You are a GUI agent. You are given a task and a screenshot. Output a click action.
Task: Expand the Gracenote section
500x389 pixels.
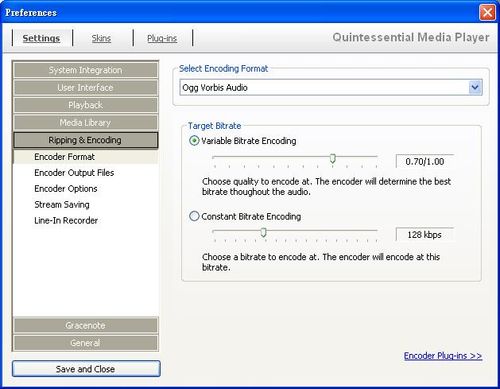(85, 325)
